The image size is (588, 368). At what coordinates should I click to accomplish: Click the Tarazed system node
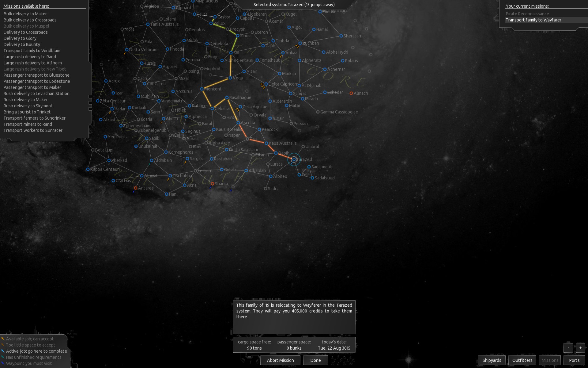pos(294,159)
